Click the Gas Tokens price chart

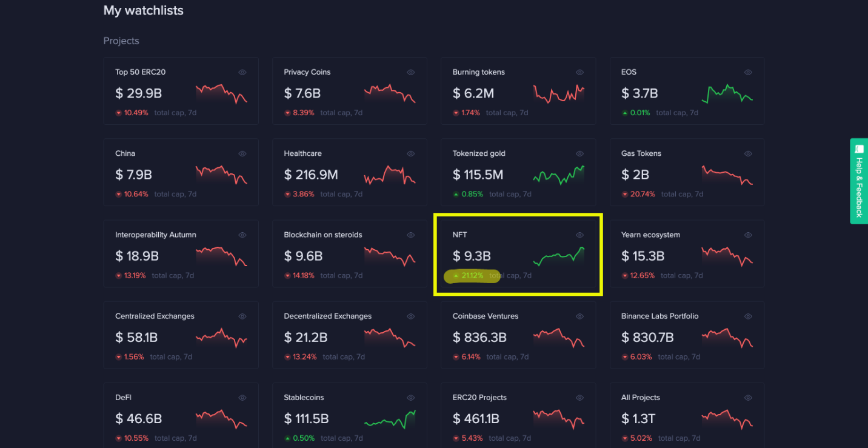pyautogui.click(x=727, y=175)
